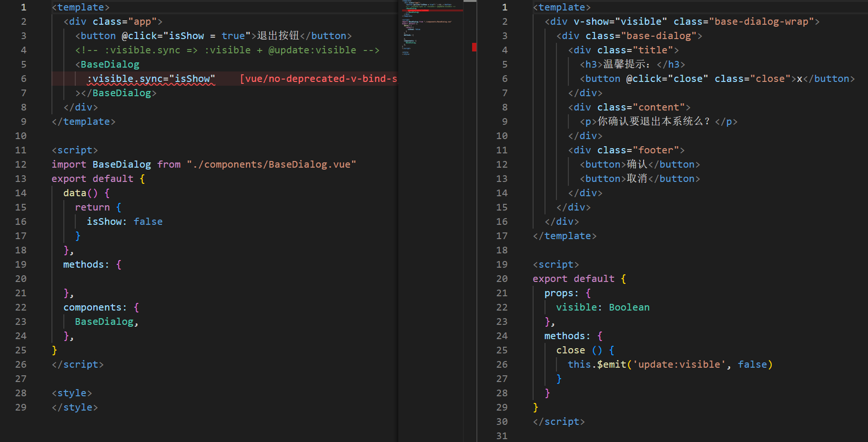Click the visible: Boolean prop definition

603,307
